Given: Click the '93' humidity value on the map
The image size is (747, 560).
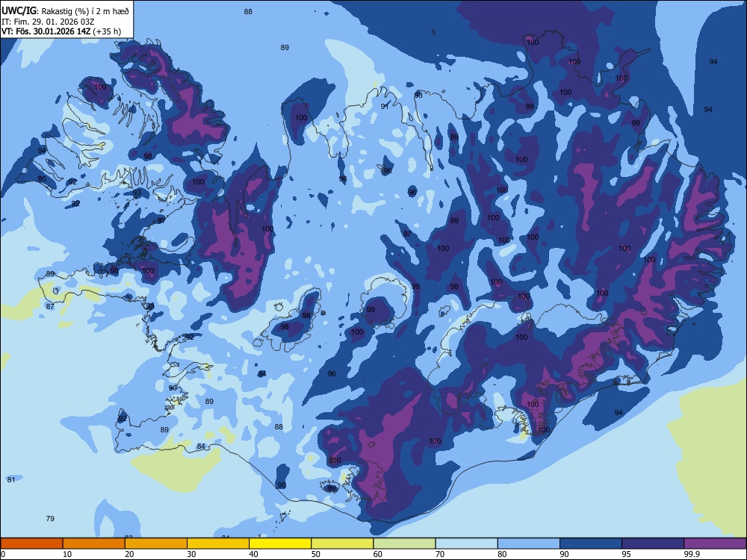Looking at the screenshot, I should click(137, 193).
